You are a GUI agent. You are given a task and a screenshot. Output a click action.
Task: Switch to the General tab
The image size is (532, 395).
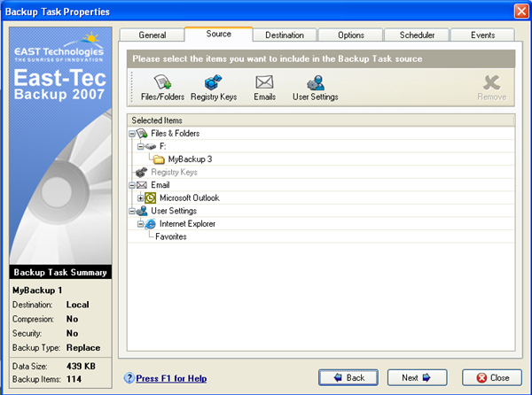coord(152,35)
